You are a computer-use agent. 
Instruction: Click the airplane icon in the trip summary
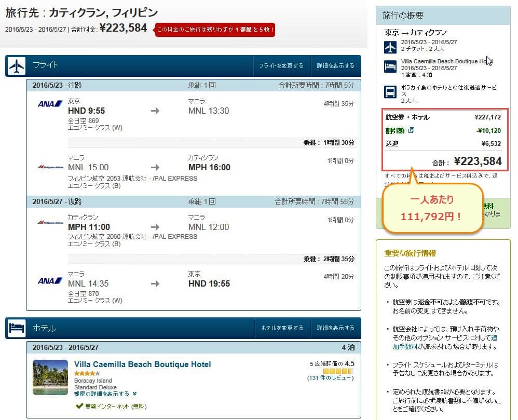[x=390, y=47]
